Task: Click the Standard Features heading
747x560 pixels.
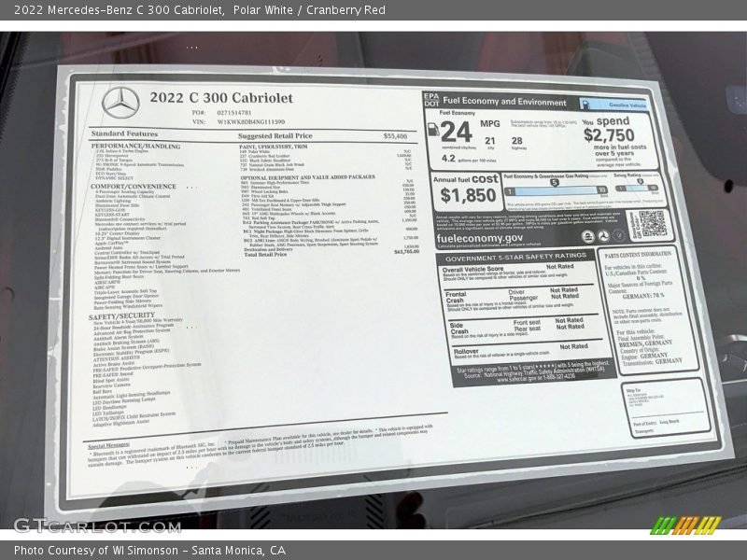Action: 124,133
